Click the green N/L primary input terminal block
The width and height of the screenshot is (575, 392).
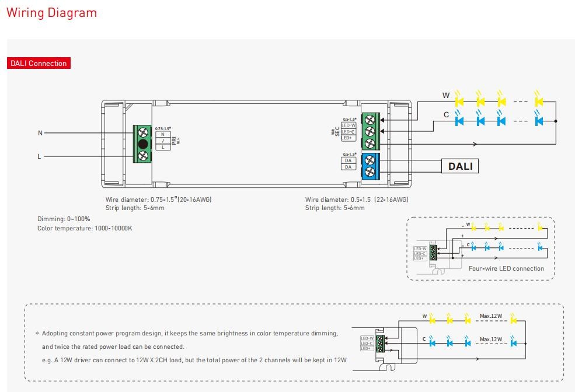[x=142, y=144]
